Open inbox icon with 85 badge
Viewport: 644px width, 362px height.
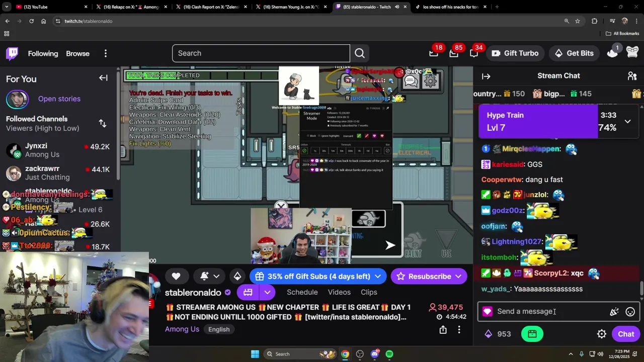453,53
